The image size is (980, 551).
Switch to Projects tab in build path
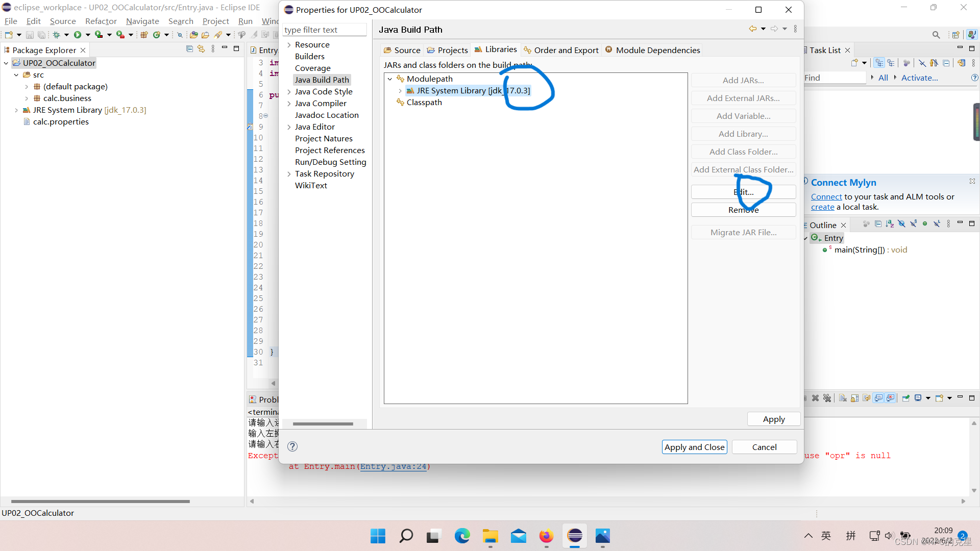pyautogui.click(x=447, y=50)
